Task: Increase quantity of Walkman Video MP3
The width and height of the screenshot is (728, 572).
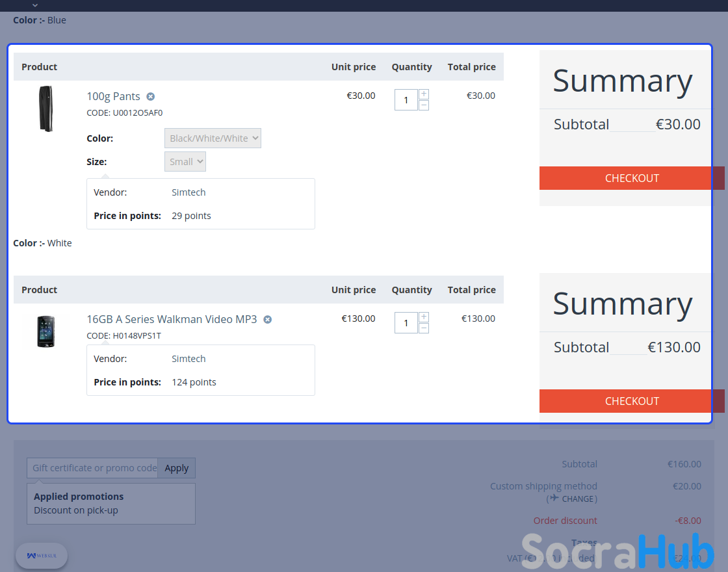Action: (423, 317)
